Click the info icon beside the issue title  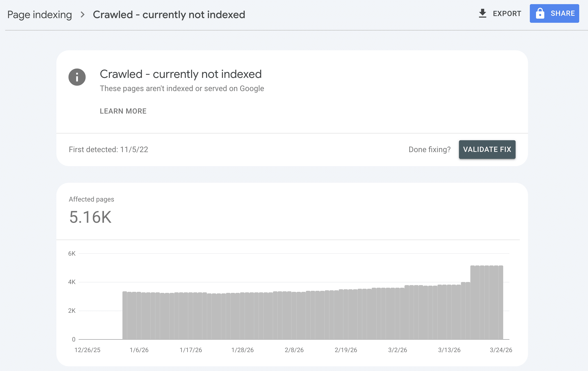click(x=77, y=77)
